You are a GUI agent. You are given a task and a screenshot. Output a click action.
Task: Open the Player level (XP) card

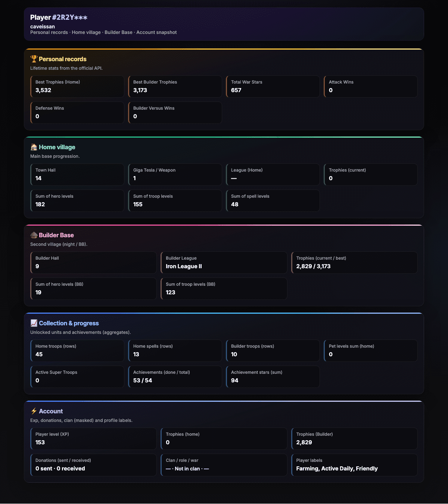click(93, 439)
